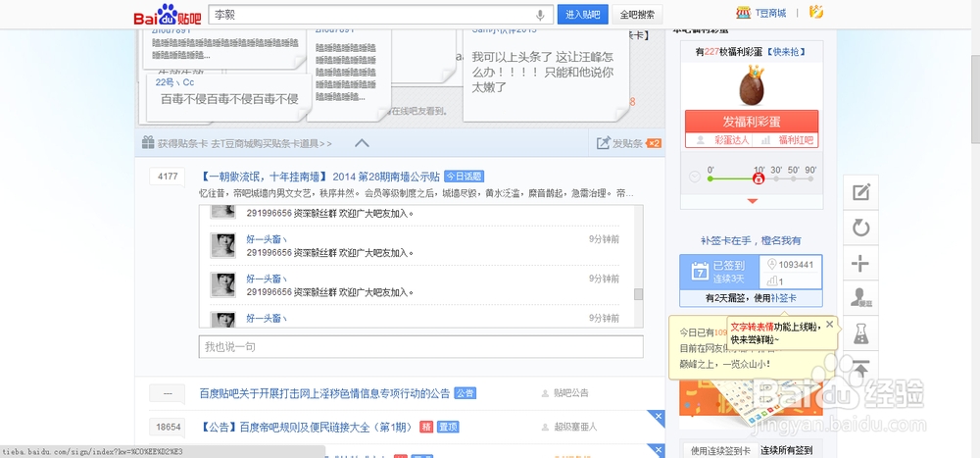Click the gift icon beside 获得贴条卡

(148, 142)
